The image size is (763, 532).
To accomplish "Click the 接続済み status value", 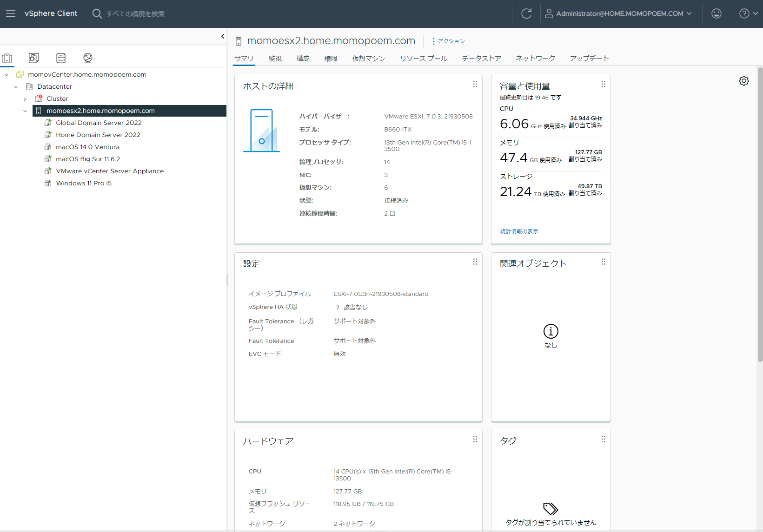I will pos(396,201).
